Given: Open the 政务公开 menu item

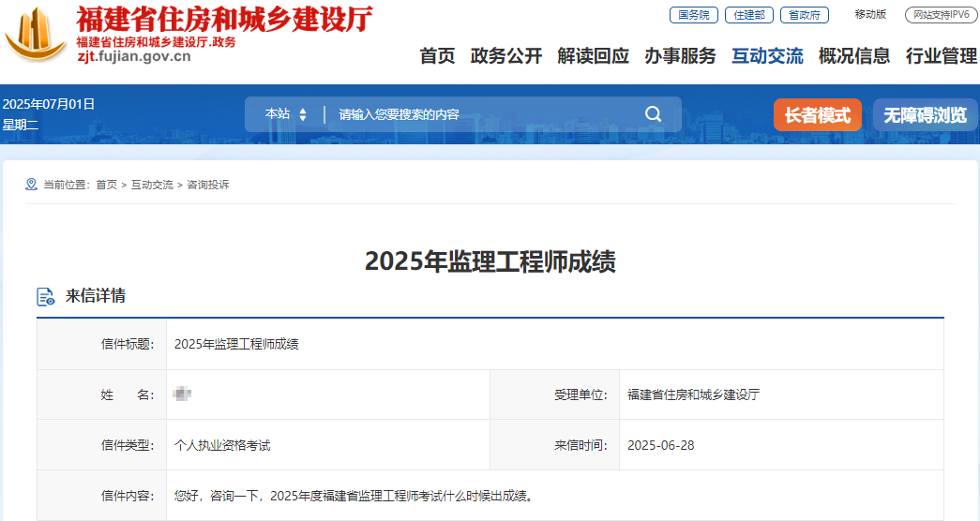Looking at the screenshot, I should click(x=506, y=56).
